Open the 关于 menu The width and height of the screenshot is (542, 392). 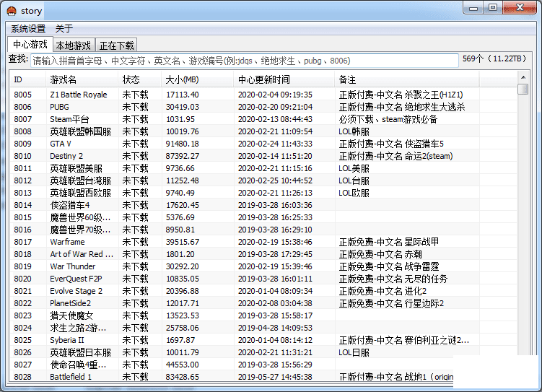(x=64, y=29)
